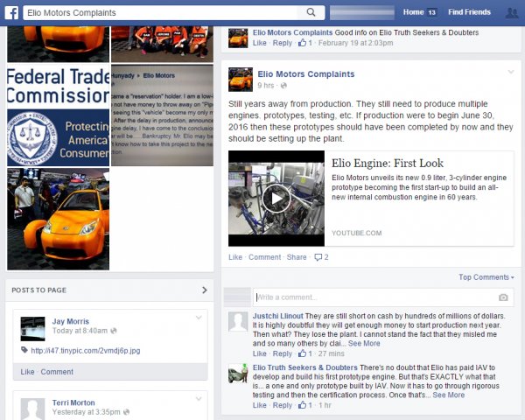525x420 pixels.
Task: Open the orange car showroom photo
Action: pos(59,219)
